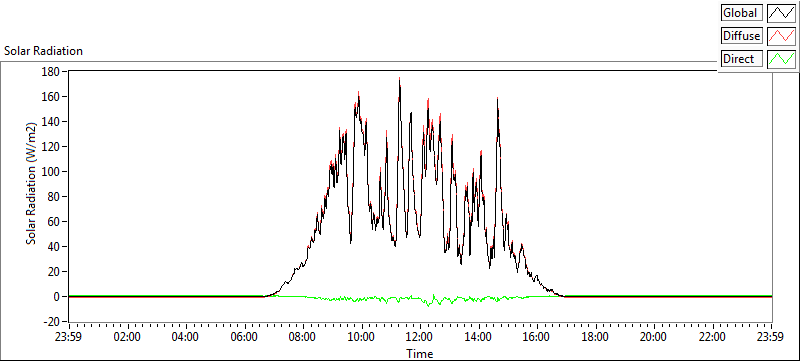Click the Time x-axis label

tap(419, 353)
